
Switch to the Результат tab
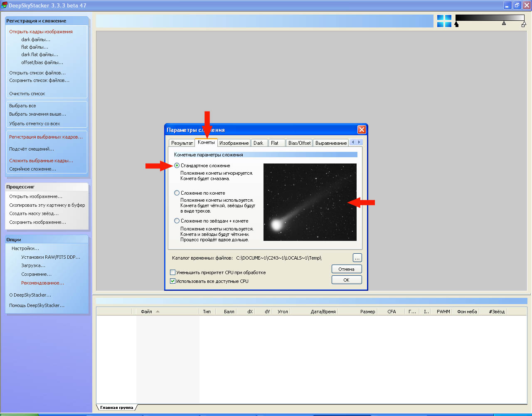click(x=182, y=143)
